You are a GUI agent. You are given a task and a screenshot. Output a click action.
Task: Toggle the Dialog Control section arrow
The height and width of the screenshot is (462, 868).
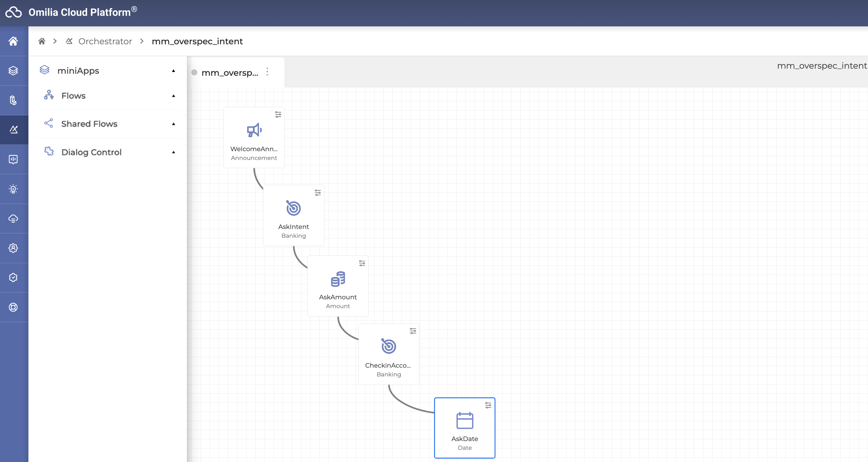coord(173,152)
